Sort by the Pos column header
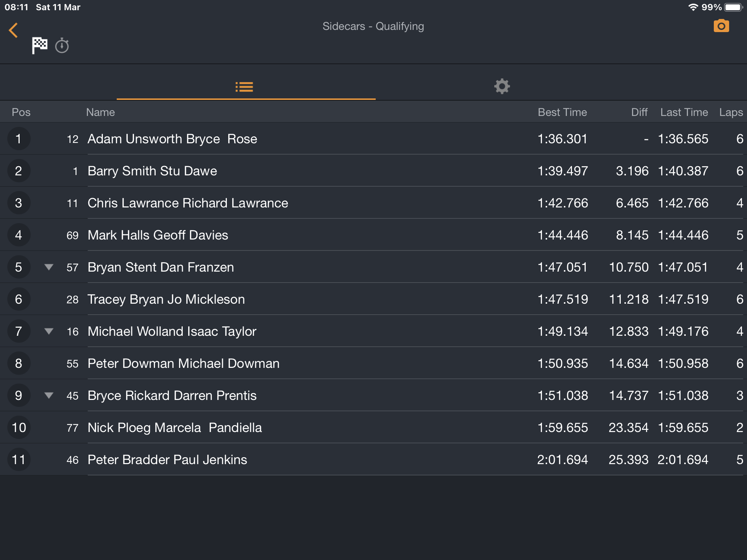This screenshot has height=560, width=747. [21, 112]
